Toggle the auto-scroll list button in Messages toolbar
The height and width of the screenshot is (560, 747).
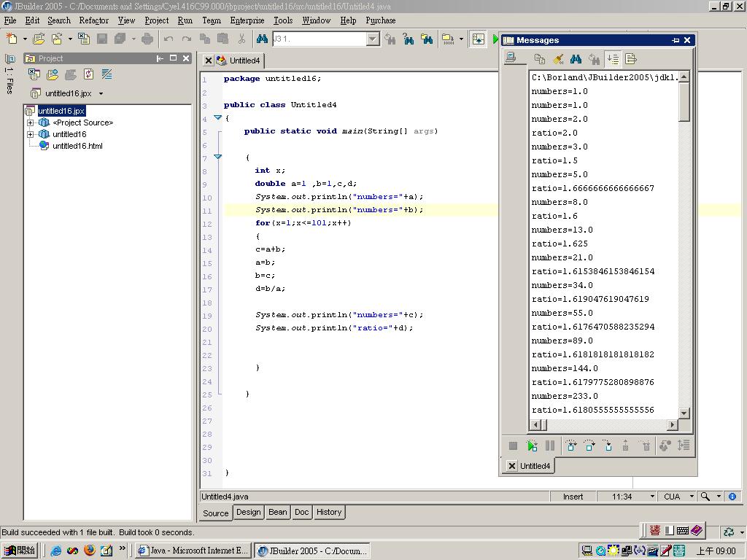(x=613, y=59)
